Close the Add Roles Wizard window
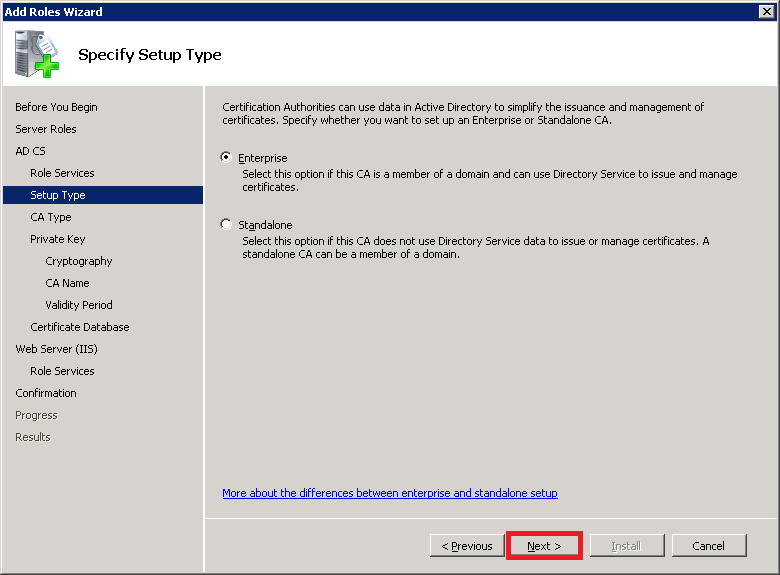The width and height of the screenshot is (780, 575). pos(766,11)
